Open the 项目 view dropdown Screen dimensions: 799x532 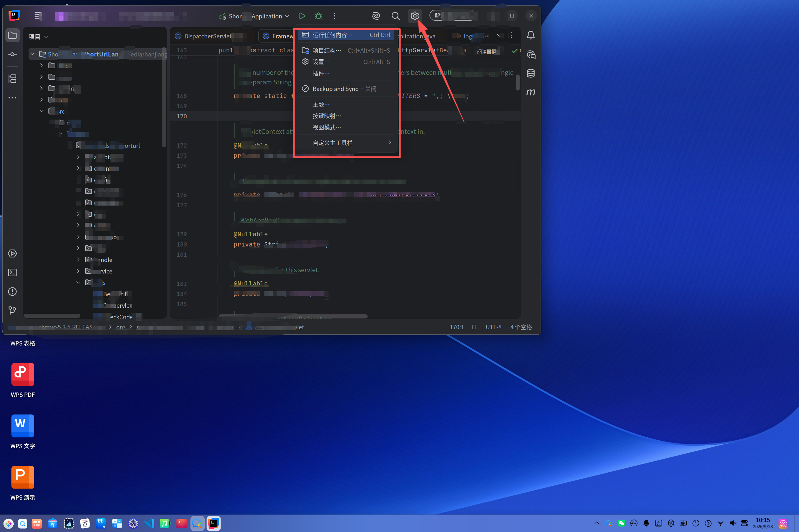coord(38,37)
